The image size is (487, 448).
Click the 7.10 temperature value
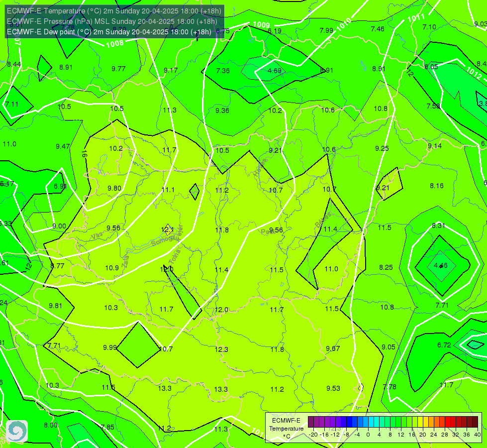[429, 27]
